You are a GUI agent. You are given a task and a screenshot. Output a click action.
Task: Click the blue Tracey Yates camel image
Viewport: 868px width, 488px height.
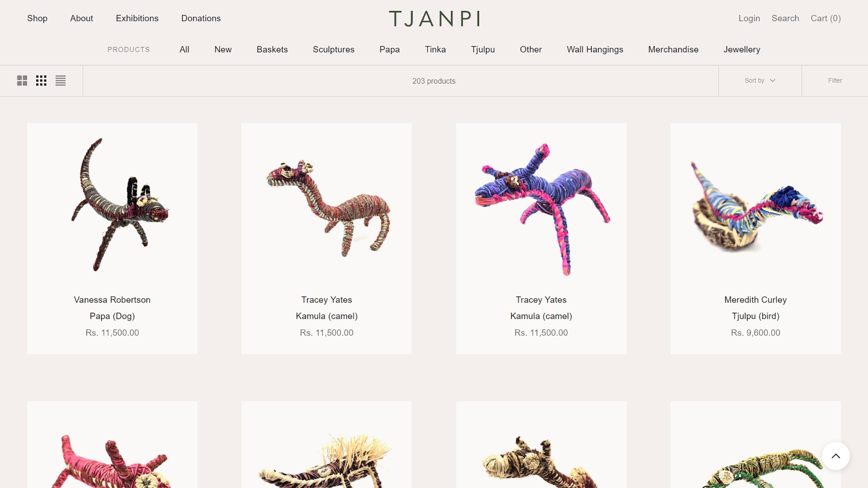541,205
